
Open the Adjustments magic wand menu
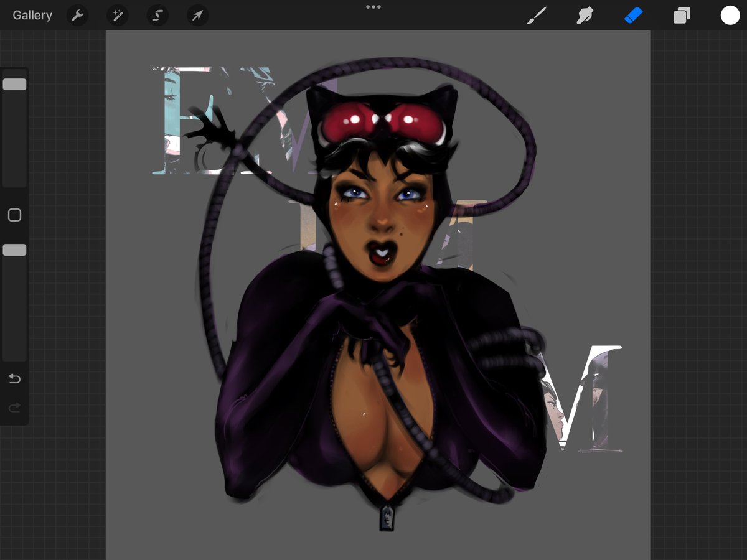117,16
